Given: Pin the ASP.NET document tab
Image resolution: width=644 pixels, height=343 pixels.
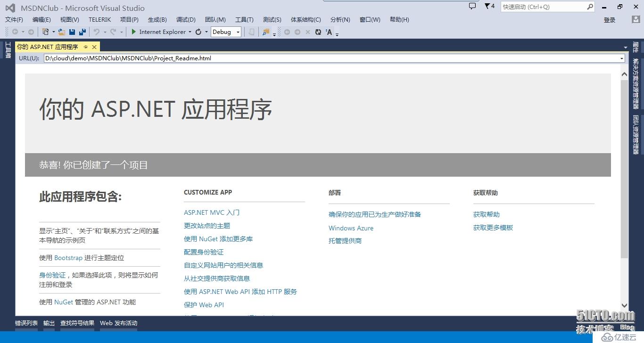Looking at the screenshot, I should pyautogui.click(x=86, y=47).
